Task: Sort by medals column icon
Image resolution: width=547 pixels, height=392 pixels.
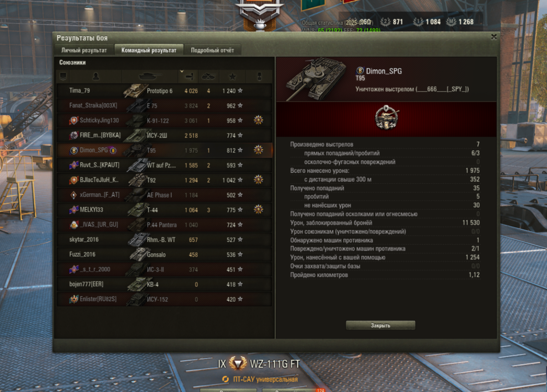Action: click(258, 76)
